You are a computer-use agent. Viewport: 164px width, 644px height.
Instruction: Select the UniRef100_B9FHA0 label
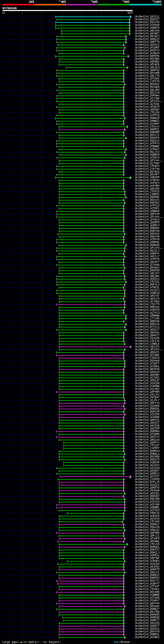pos(147,96)
